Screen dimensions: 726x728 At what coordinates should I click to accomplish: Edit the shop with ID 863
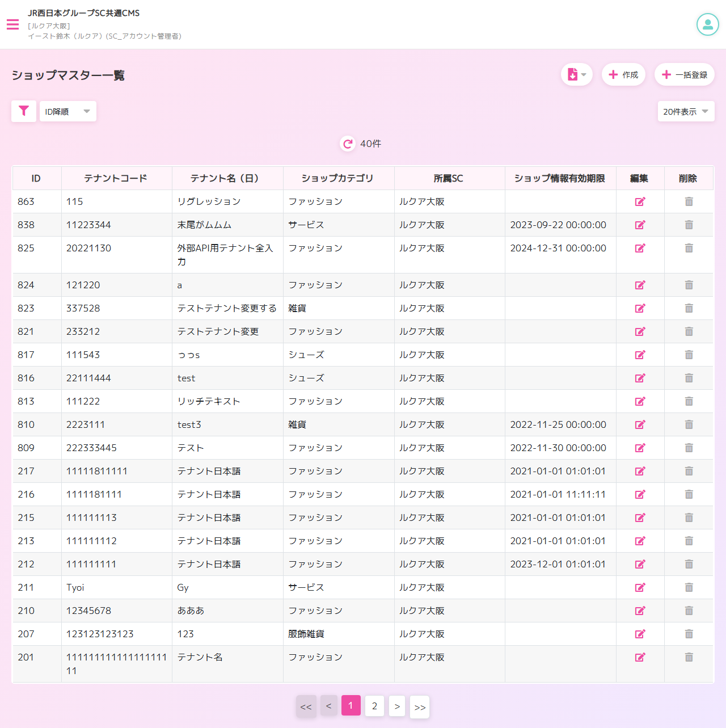(640, 201)
